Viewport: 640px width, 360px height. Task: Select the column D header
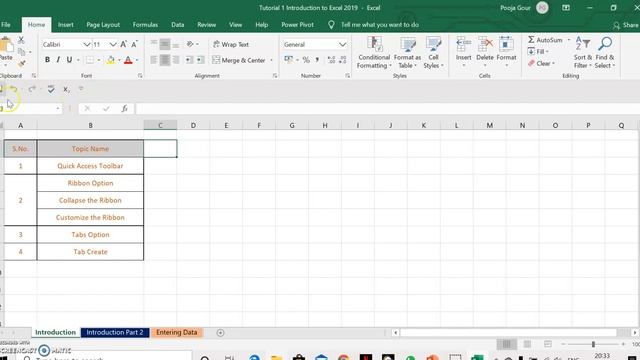pos(193,125)
